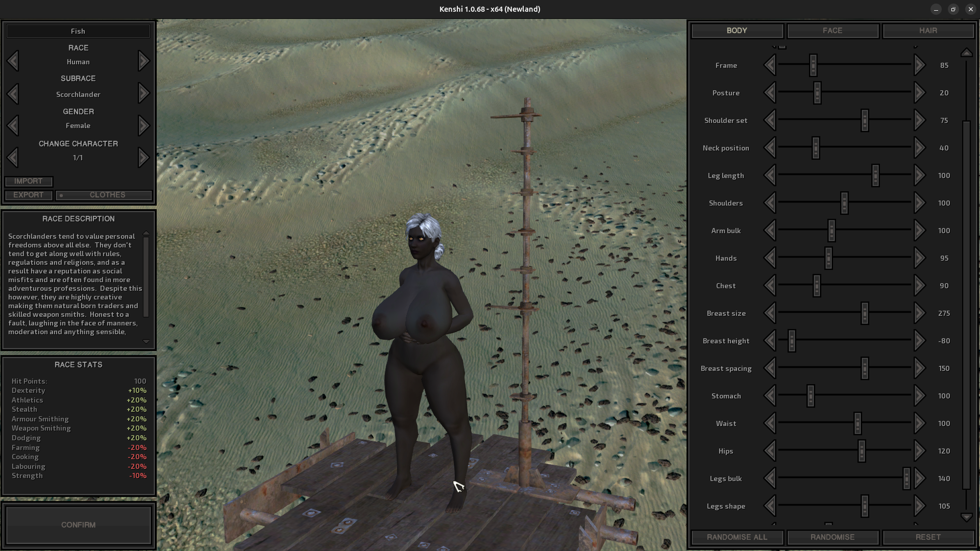980x551 pixels.
Task: Click the RESET button
Action: (928, 537)
